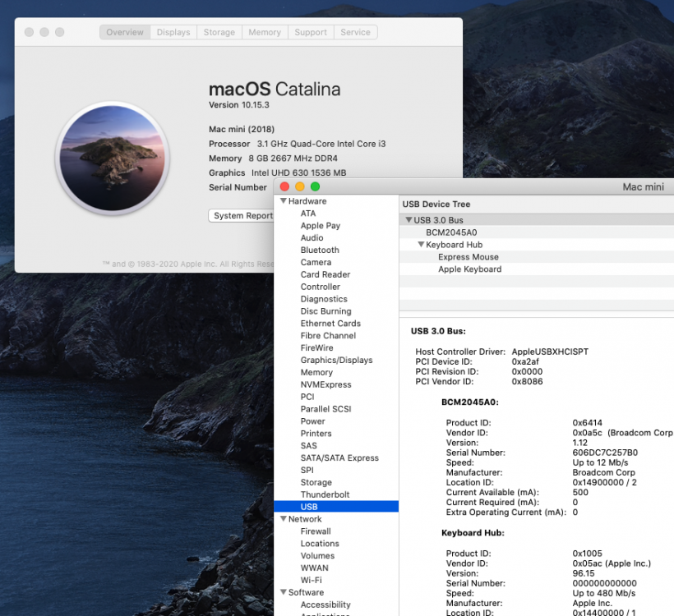Select Memory in the System Report sidebar
The height and width of the screenshot is (616, 674).
pyautogui.click(x=316, y=372)
